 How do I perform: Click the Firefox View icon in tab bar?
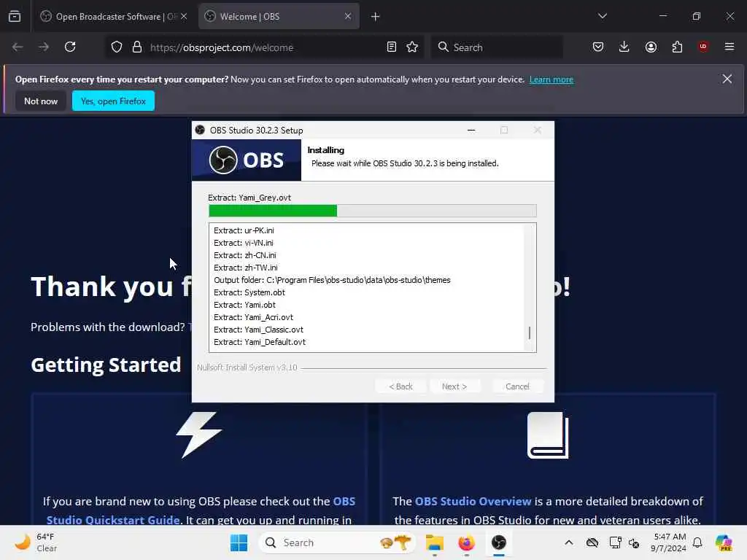click(15, 17)
